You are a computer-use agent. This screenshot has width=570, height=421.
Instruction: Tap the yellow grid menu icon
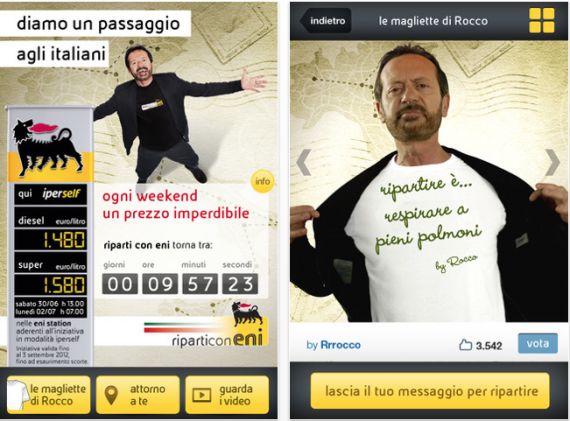tap(542, 21)
